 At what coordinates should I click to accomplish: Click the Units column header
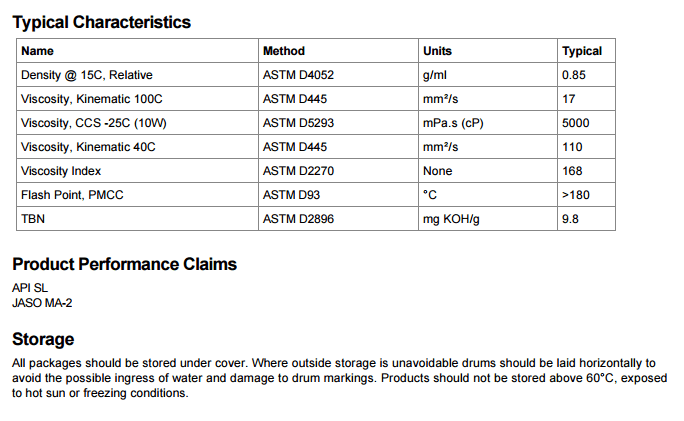(x=437, y=51)
